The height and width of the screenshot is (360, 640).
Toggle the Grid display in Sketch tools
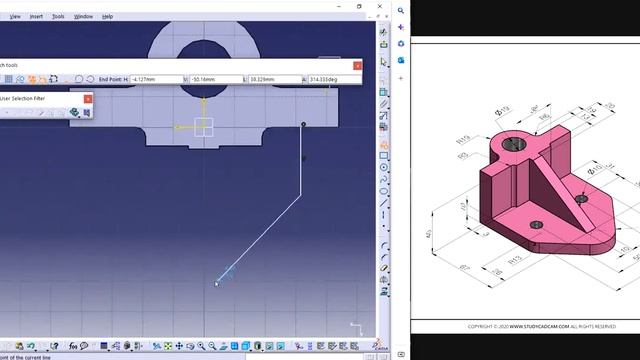(9, 79)
